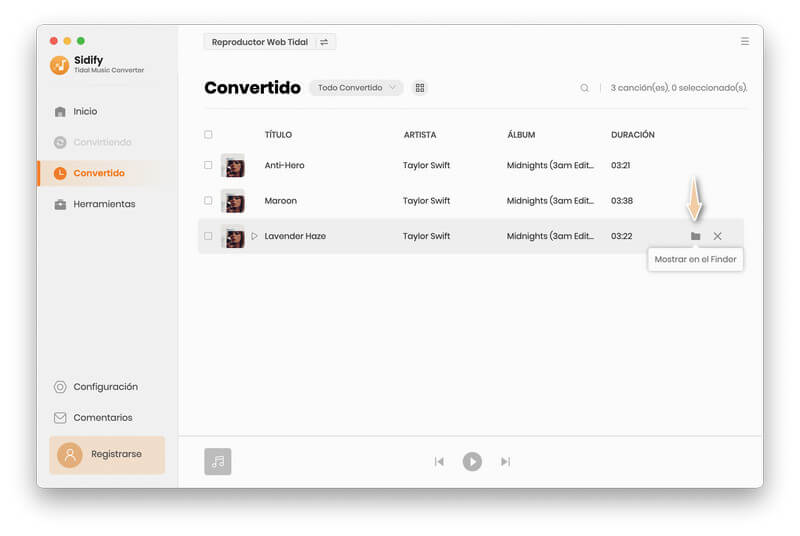
Task: Click the swap arrows icon beside Reproductor Web Tidal
Action: [x=324, y=42]
